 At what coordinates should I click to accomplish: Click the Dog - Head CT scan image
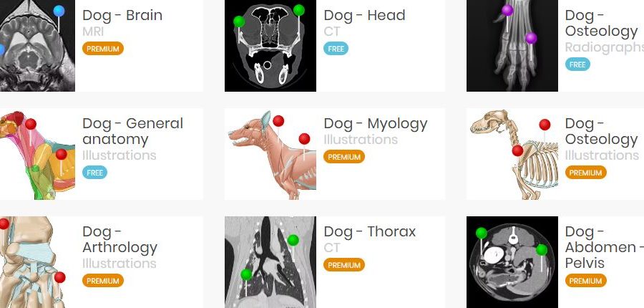[x=270, y=46]
